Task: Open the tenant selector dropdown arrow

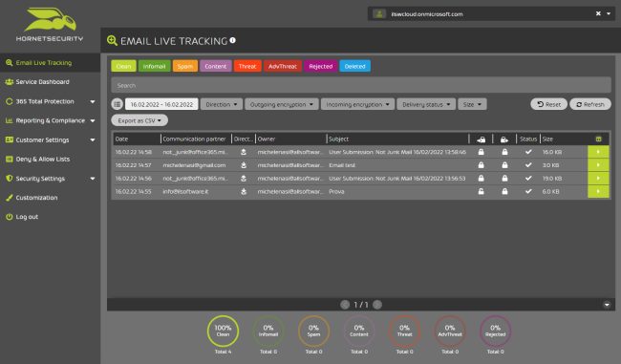Action: tap(609, 13)
